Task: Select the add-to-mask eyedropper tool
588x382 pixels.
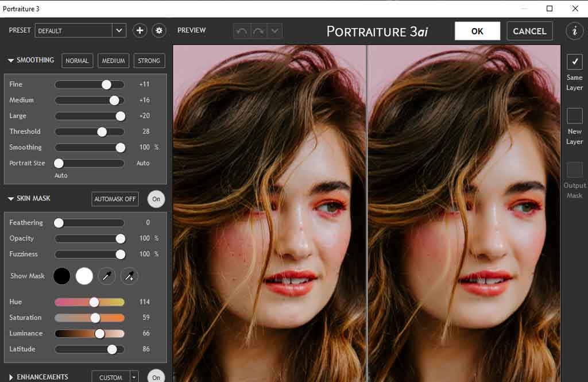Action: click(129, 276)
